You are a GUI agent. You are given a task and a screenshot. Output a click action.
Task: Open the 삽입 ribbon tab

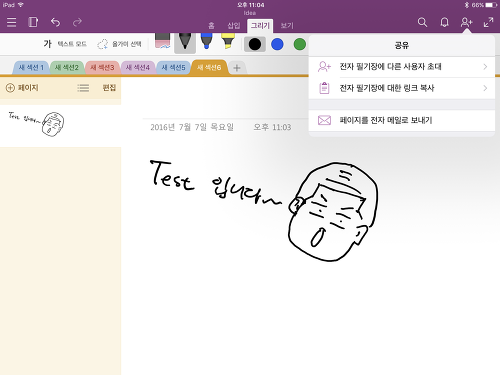click(x=234, y=26)
